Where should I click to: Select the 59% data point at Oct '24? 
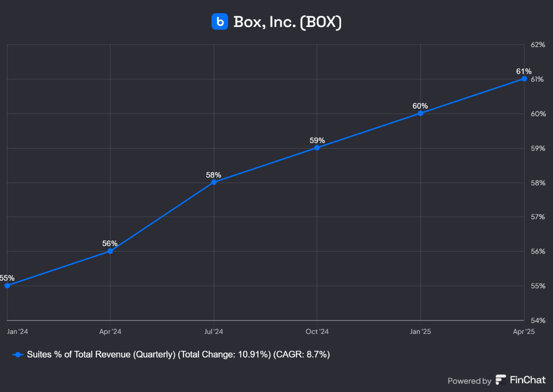pyautogui.click(x=317, y=148)
